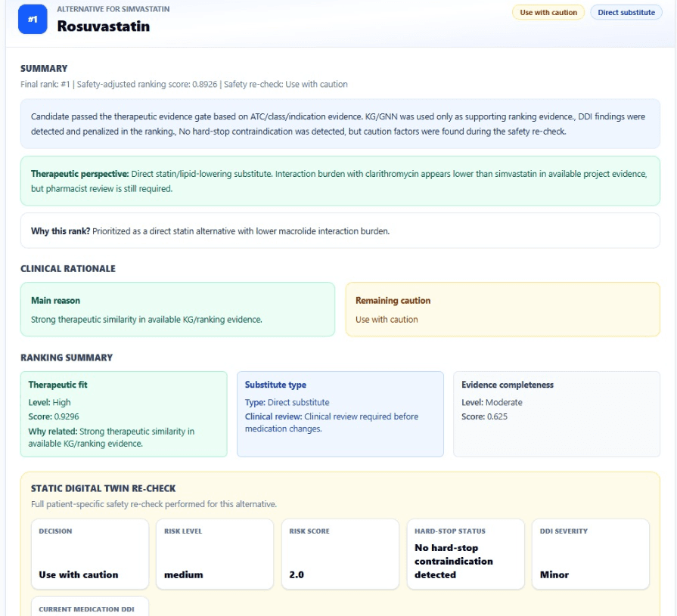Click the 'Use with caution' header badge
Image resolution: width=677 pixels, height=616 pixels.
pyautogui.click(x=548, y=13)
